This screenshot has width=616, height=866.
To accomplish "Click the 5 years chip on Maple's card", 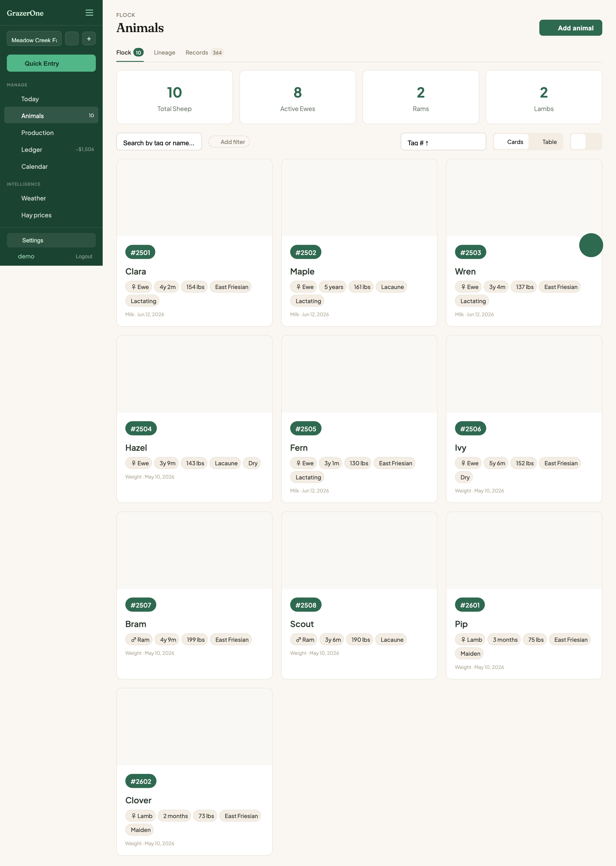I will click(x=333, y=287).
